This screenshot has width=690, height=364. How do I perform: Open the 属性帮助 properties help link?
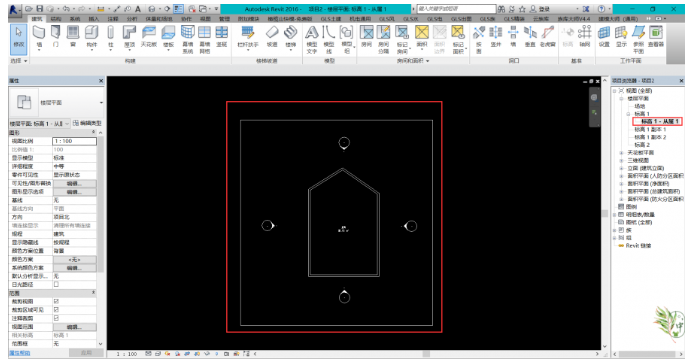point(19,353)
